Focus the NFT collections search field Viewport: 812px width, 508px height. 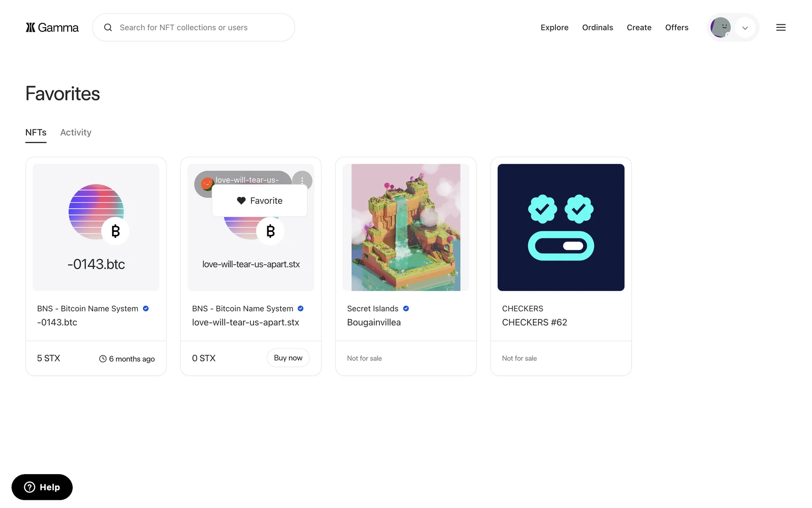(x=194, y=28)
